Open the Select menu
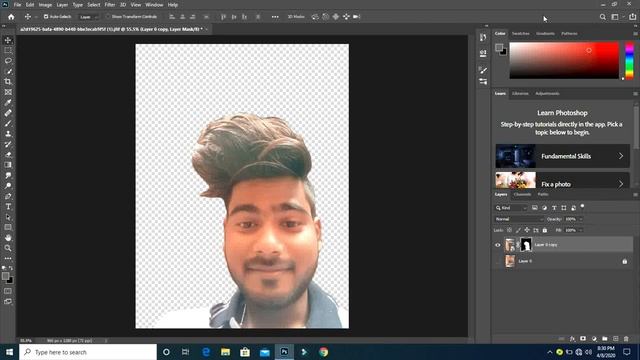Viewport: 640px width, 360px height. (x=94, y=5)
